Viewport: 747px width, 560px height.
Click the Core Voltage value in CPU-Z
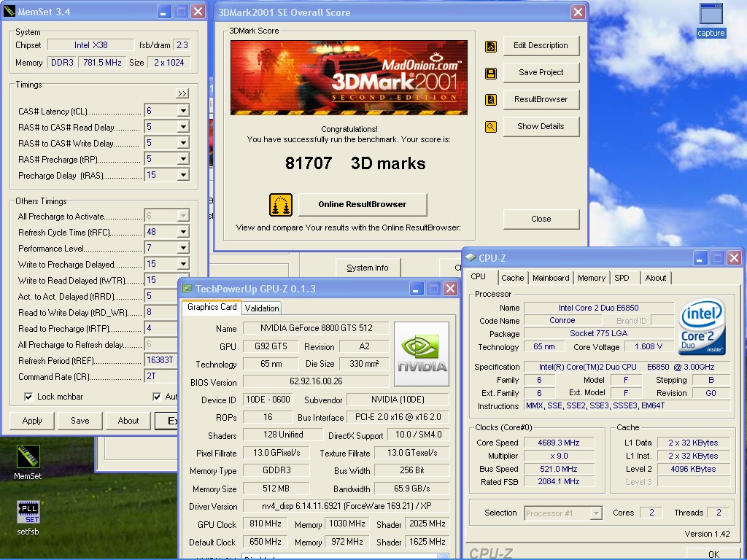pyautogui.click(x=649, y=346)
